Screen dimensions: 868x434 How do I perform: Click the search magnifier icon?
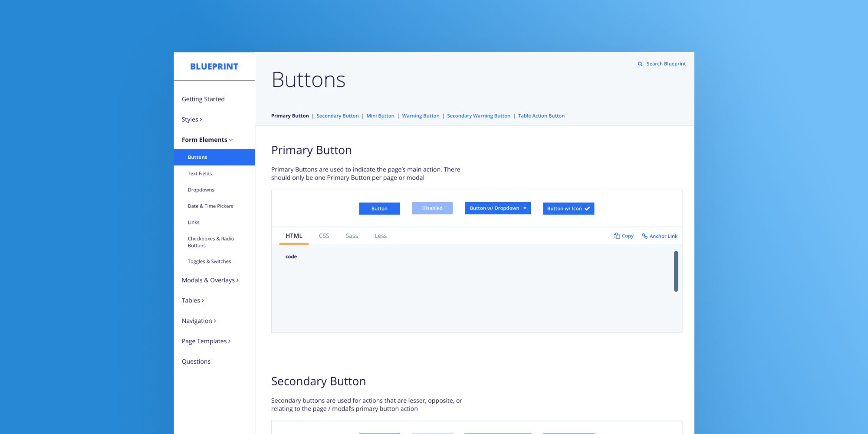coord(640,64)
